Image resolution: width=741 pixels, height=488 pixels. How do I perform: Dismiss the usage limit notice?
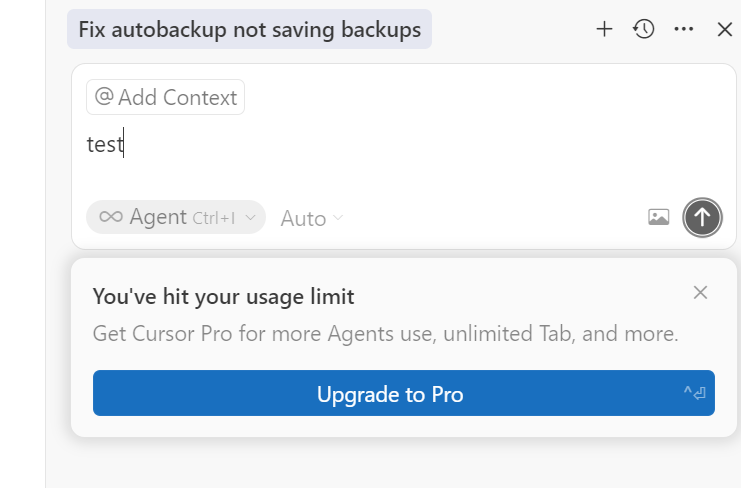(x=700, y=292)
